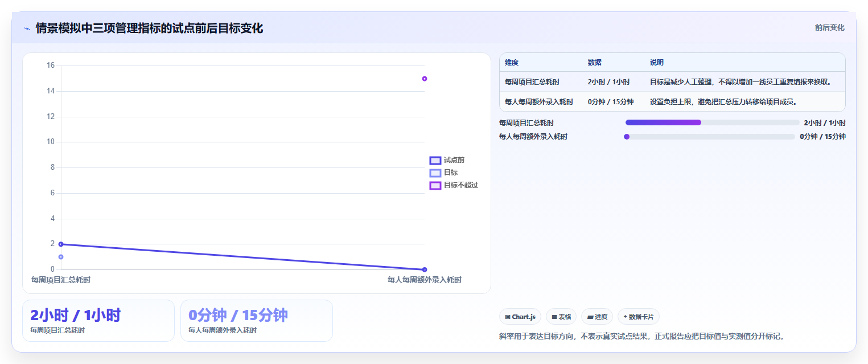Click the 试点前 legend color box
The width and height of the screenshot is (868, 364).
click(x=435, y=161)
